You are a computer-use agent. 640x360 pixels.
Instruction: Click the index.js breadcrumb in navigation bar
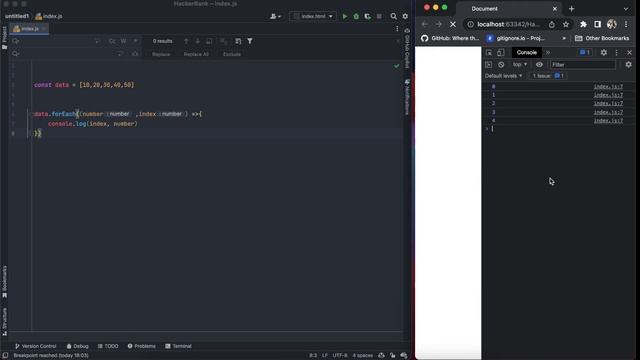pos(49,16)
